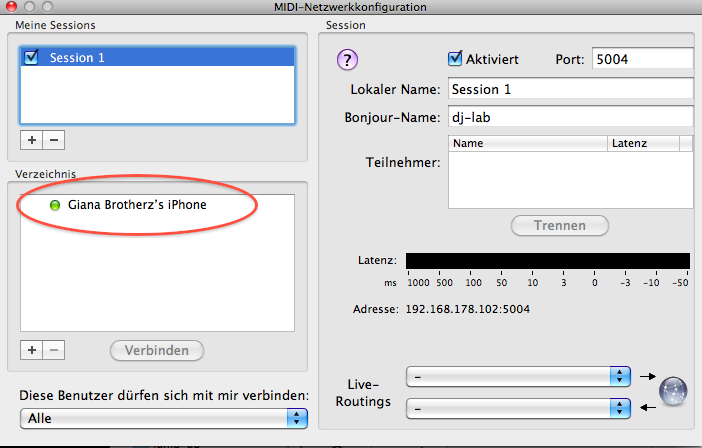The width and height of the screenshot is (702, 448).
Task: Click the network globe icon beside Live-Routings
Action: [675, 391]
